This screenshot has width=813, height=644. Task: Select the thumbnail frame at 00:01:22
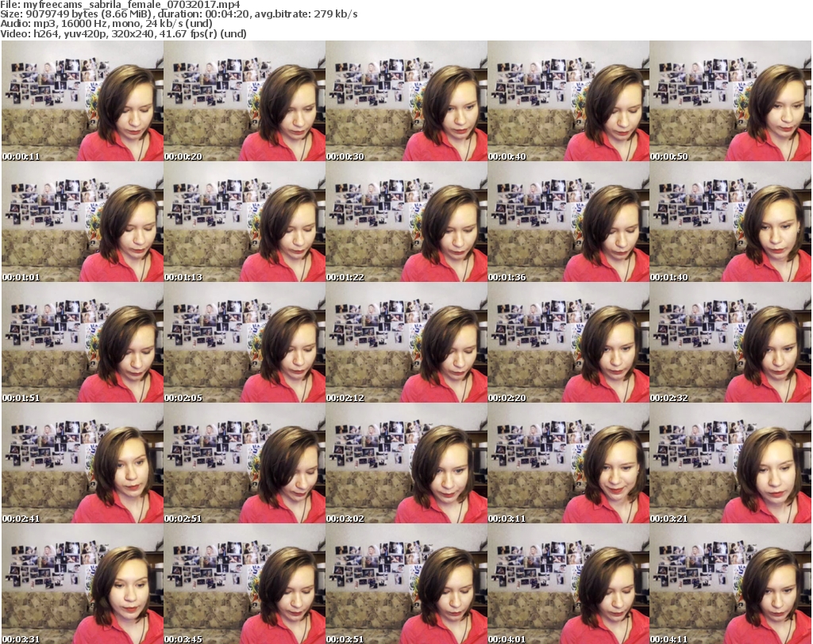406,222
